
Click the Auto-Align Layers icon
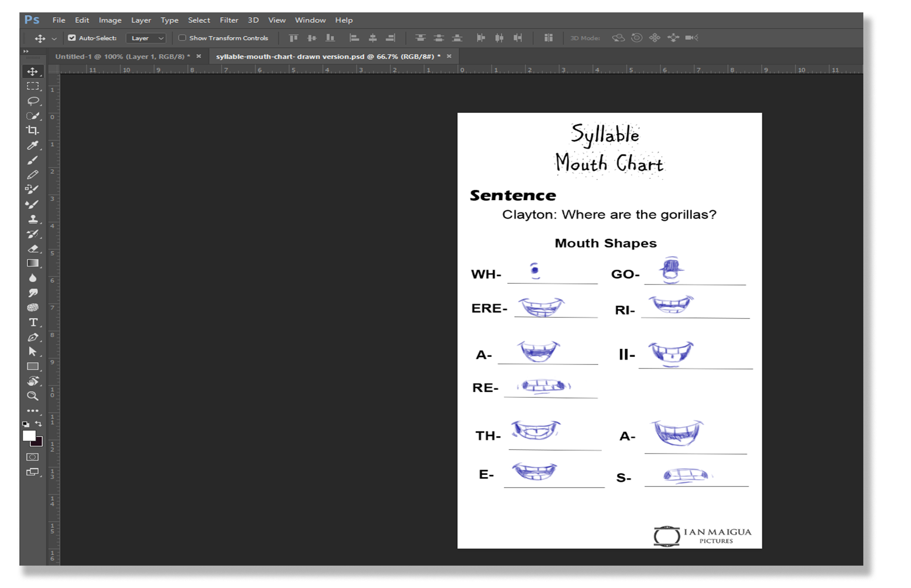548,38
